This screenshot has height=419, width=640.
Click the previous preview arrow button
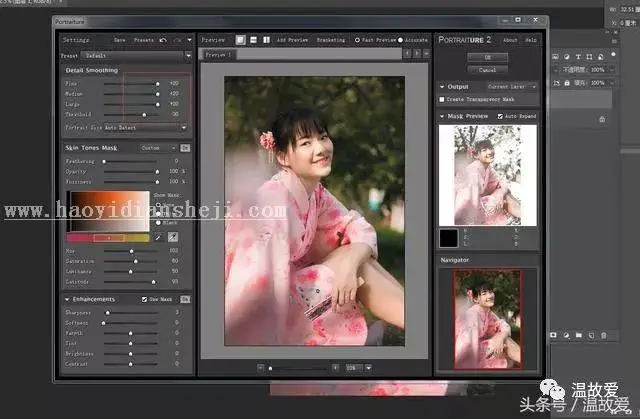point(407,53)
